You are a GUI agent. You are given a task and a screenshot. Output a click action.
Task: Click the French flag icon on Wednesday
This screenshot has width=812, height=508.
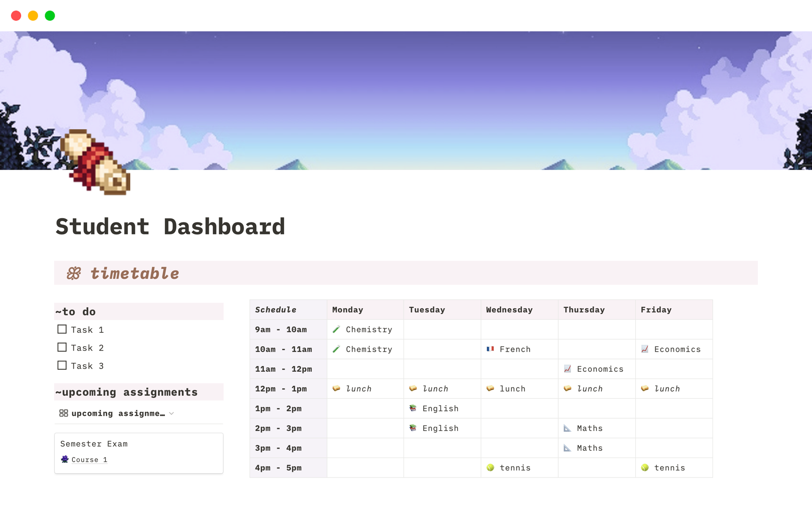(x=490, y=349)
